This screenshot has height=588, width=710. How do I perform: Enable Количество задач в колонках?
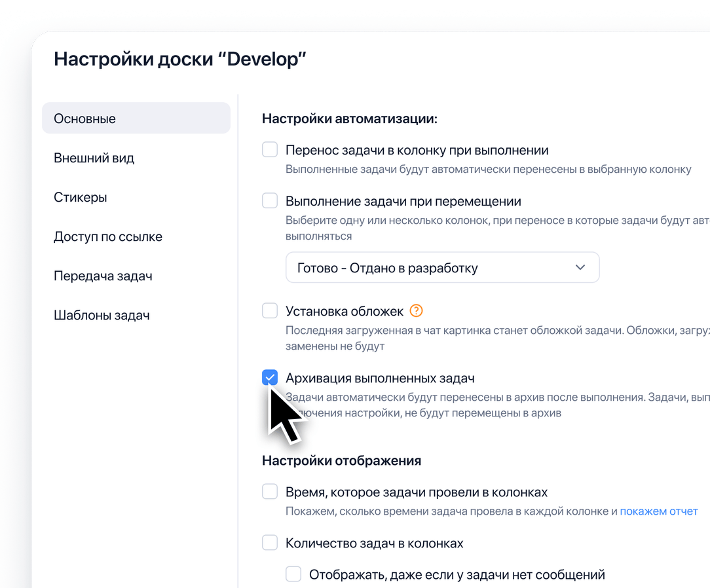270,543
